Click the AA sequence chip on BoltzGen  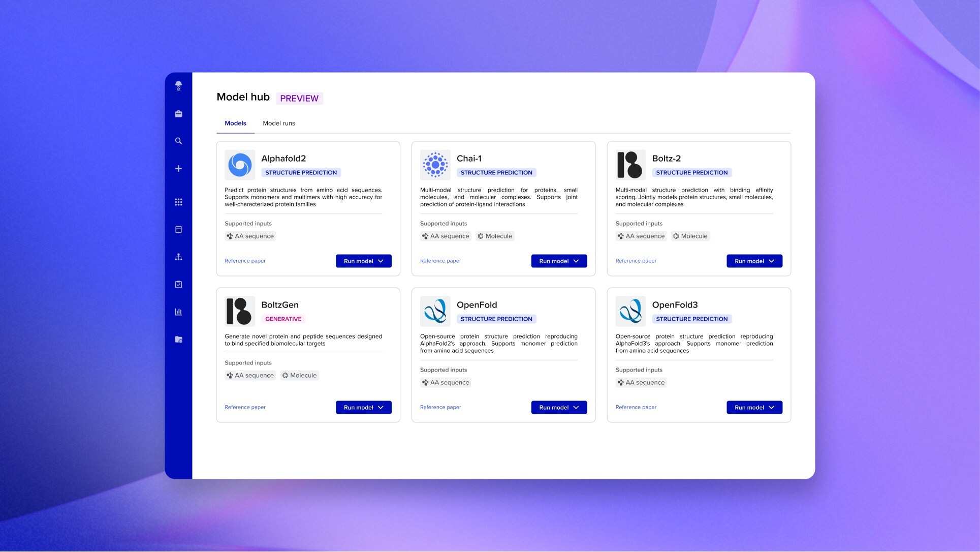coord(250,376)
